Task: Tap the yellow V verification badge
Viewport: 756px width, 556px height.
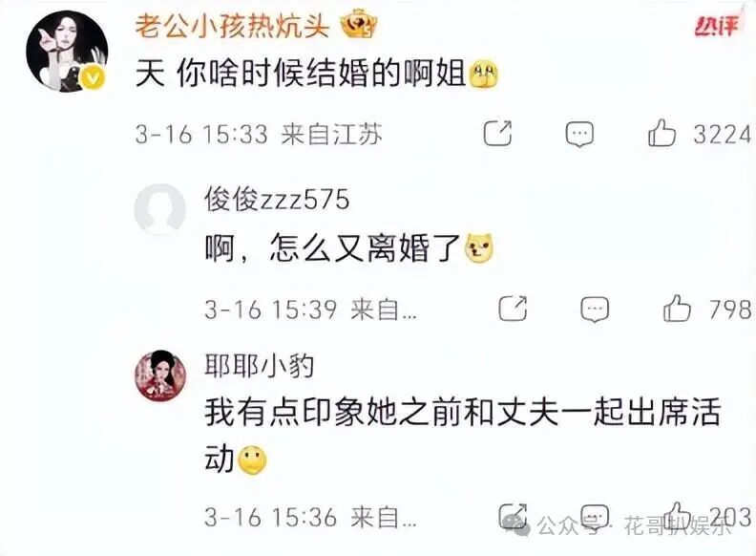Action: [x=93, y=78]
